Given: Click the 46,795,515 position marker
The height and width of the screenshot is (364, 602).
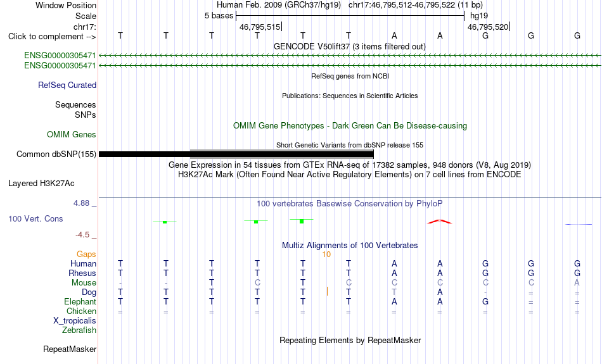Looking at the screenshot, I should pos(260,27).
